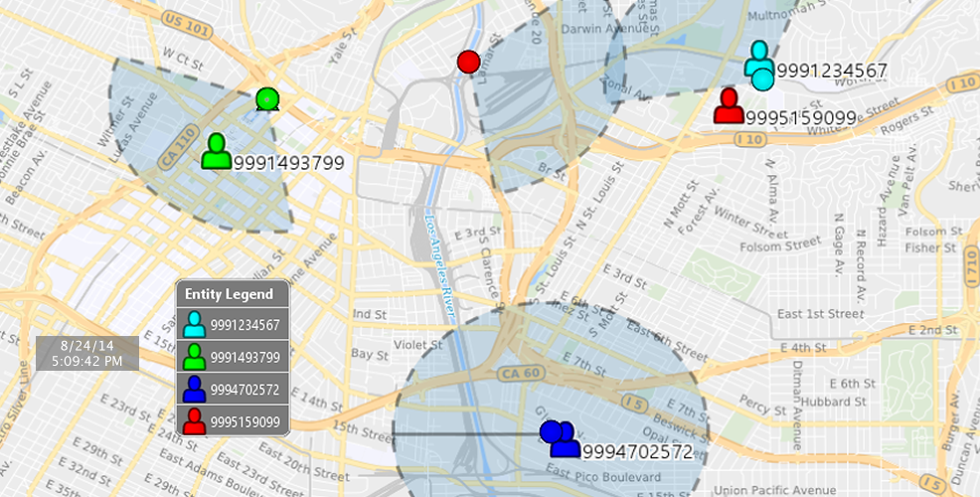This screenshot has height=497, width=980.
Task: Click the Winter Street label
Action: click(x=750, y=224)
